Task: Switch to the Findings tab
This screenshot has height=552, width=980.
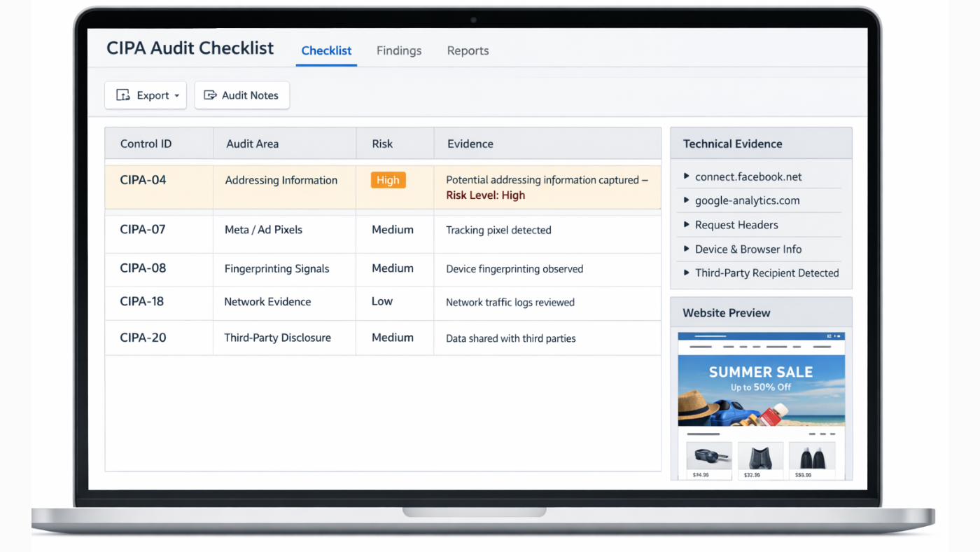Action: [x=399, y=50]
